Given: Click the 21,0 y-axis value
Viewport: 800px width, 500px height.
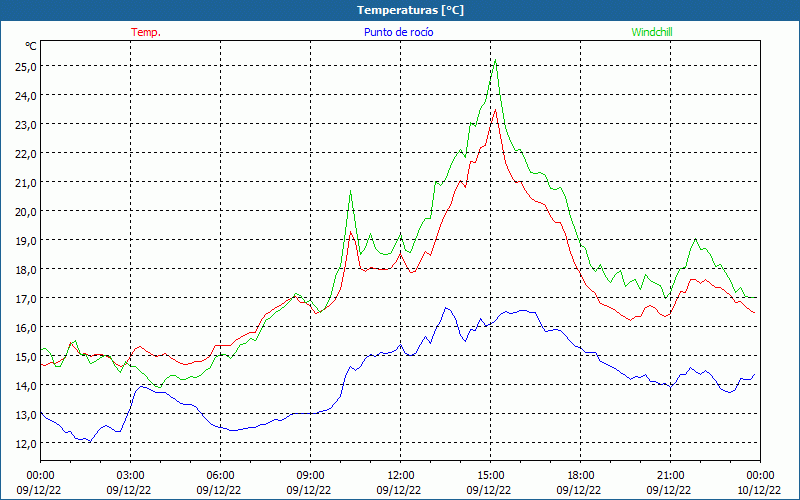Looking at the screenshot, I should (26, 183).
